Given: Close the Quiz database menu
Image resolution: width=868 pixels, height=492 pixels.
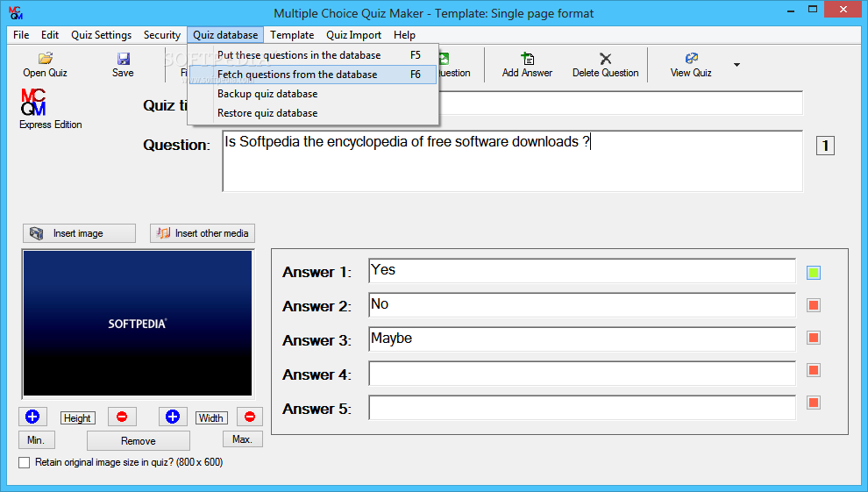Looking at the screenshot, I should coord(225,35).
